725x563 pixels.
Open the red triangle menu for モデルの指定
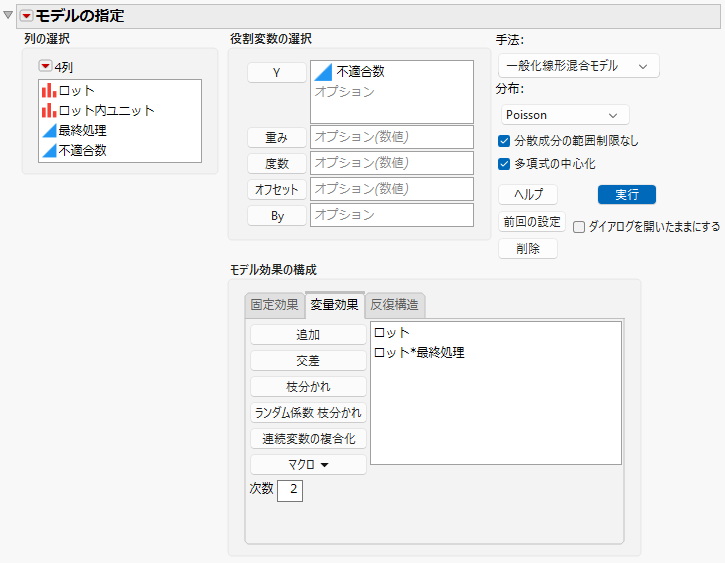tap(26, 16)
